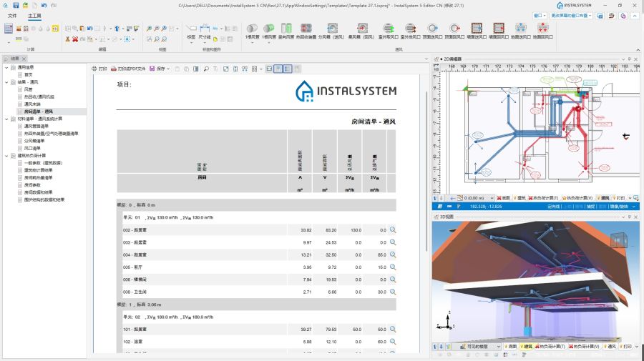The image size is (644, 361).
Task: Collapse the 结果 - 通风 tree node
Action: (x=6, y=82)
